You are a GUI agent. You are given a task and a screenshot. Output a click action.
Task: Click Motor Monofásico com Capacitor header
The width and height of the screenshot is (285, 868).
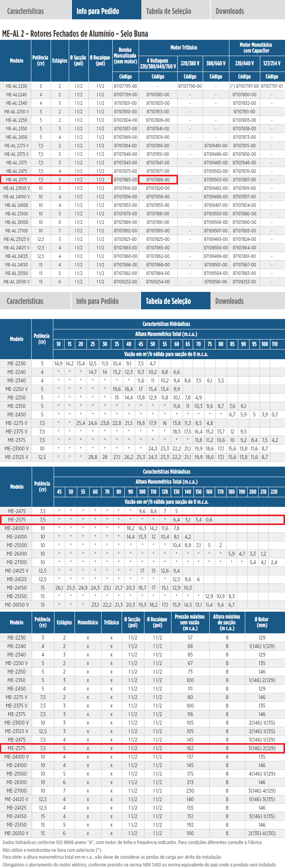coord(256,48)
